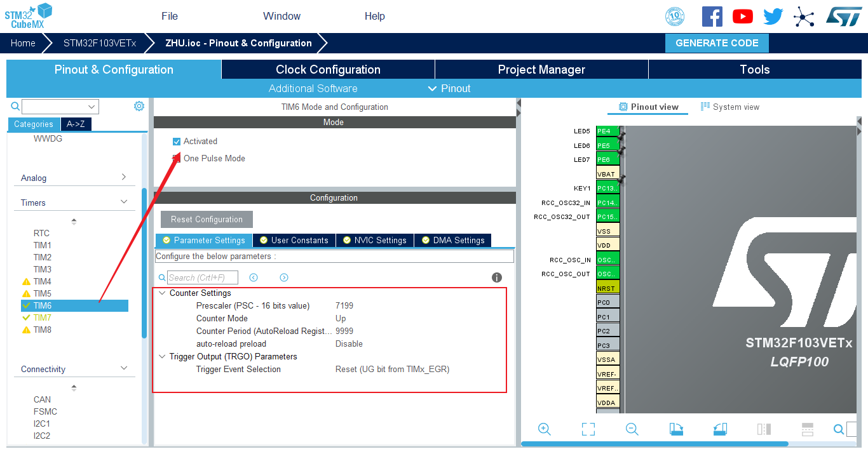Zoom in on the pinout view
The image size is (868, 454).
coord(544,429)
